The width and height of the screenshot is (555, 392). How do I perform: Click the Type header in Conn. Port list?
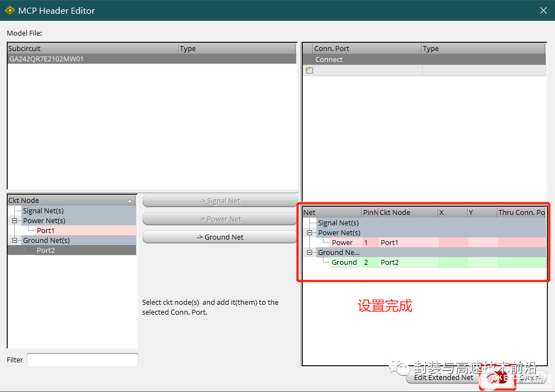tap(484, 48)
